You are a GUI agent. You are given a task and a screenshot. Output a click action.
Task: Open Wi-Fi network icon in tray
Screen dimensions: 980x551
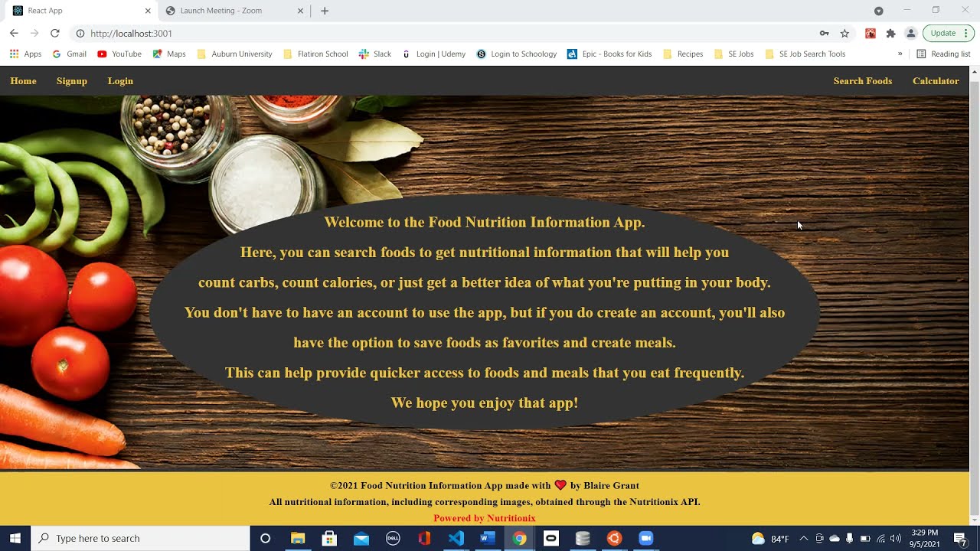point(880,538)
